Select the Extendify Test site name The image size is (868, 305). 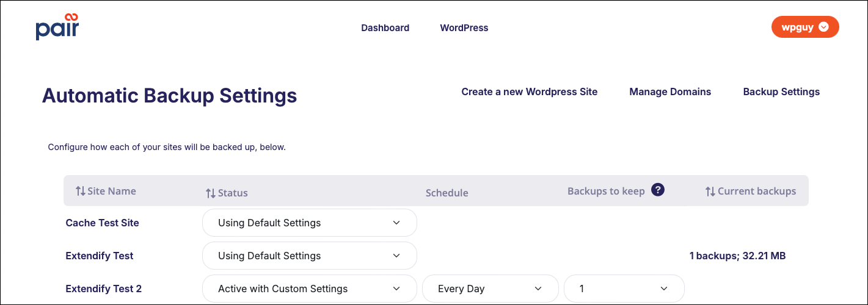coord(100,256)
